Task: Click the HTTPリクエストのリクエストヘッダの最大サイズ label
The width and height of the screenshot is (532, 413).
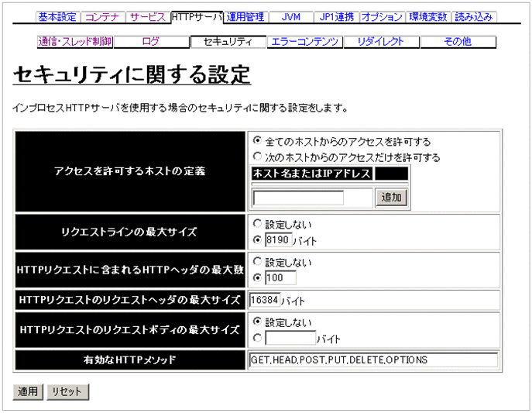Action: click(x=130, y=300)
